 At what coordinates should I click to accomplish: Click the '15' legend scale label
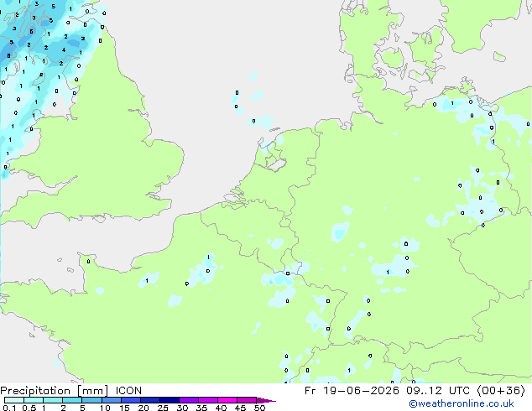pyautogui.click(x=124, y=408)
